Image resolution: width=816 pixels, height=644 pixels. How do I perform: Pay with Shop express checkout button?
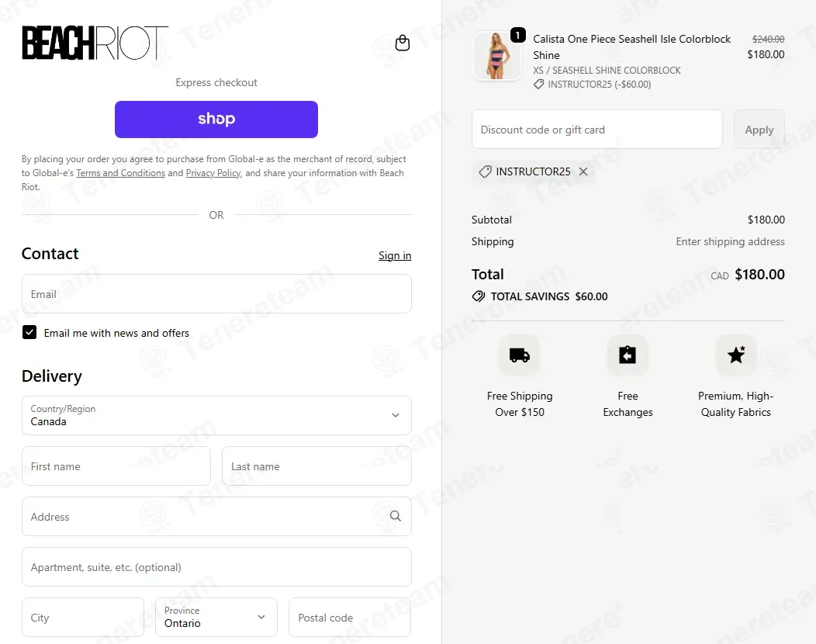click(x=216, y=119)
